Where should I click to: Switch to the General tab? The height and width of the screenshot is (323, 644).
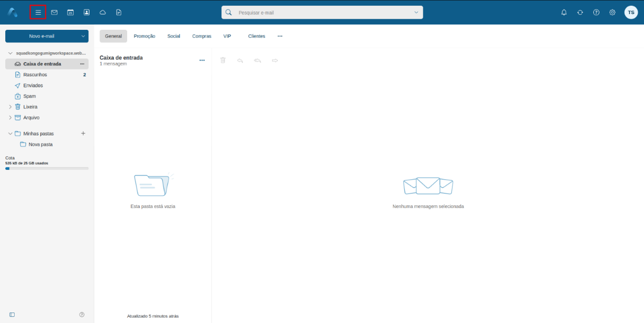pyautogui.click(x=114, y=36)
